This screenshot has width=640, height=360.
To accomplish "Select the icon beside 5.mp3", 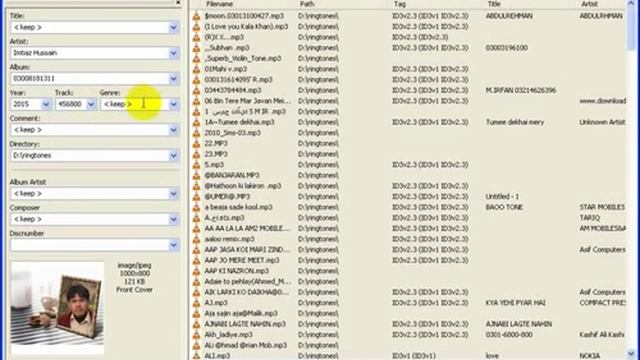I will pos(196,164).
